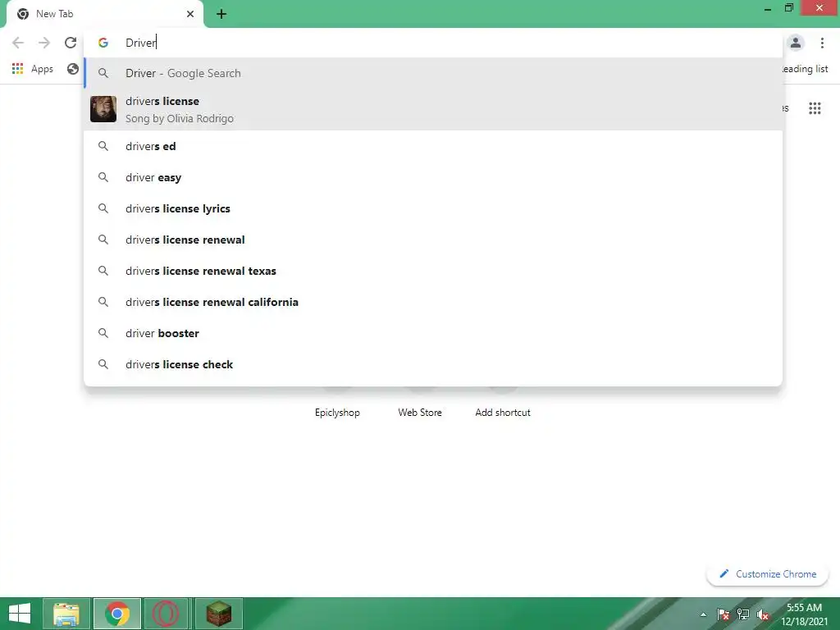Pick the drivers ed suggestion
The width and height of the screenshot is (840, 630).
click(433, 146)
